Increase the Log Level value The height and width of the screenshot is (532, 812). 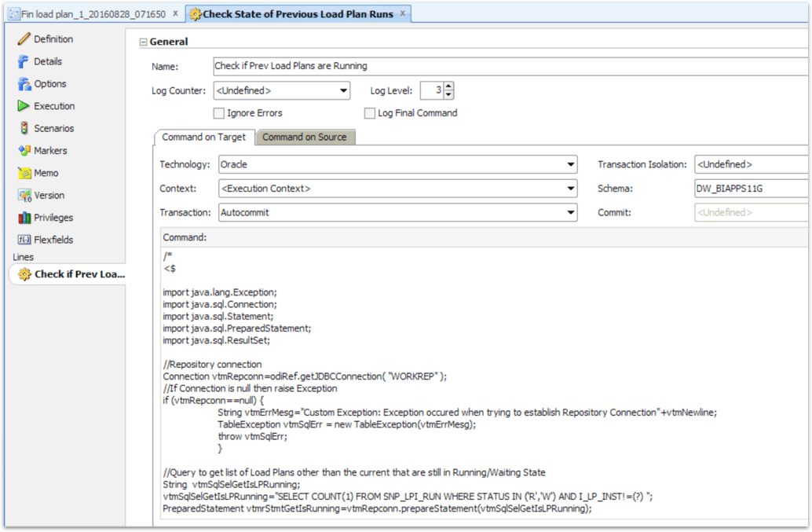click(x=448, y=86)
